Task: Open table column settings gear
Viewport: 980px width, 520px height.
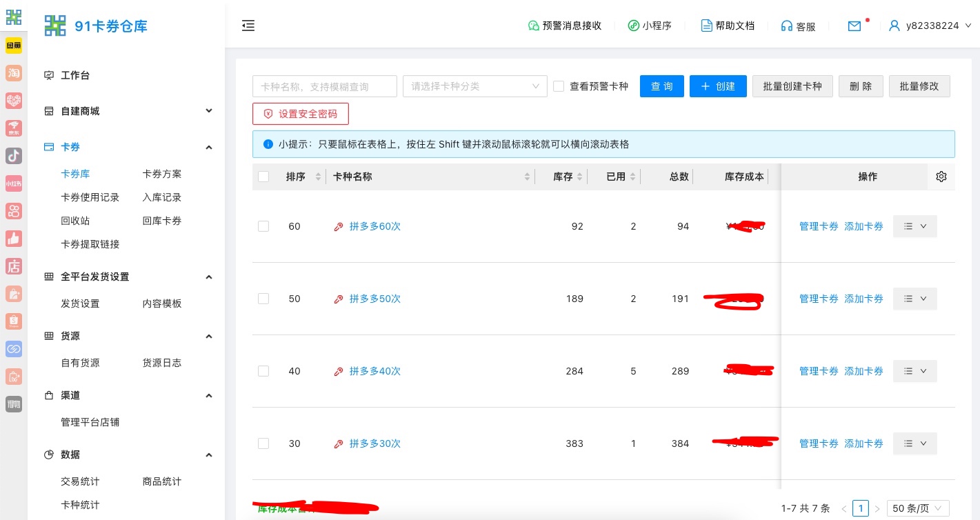Action: pyautogui.click(x=941, y=177)
